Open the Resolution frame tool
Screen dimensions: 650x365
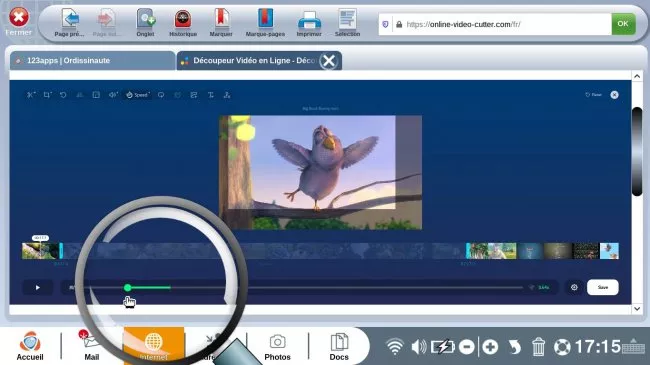[x=96, y=95]
